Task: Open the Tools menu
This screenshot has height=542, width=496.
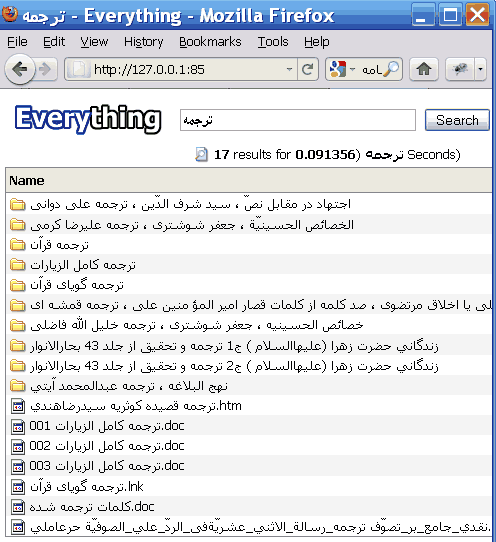Action: [x=273, y=42]
